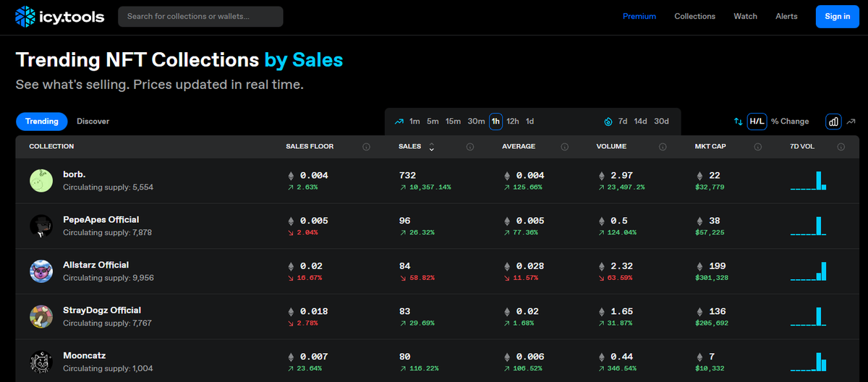Viewport: 868px width, 382px height.
Task: Click the 7D Vol info icon
Action: click(x=841, y=147)
